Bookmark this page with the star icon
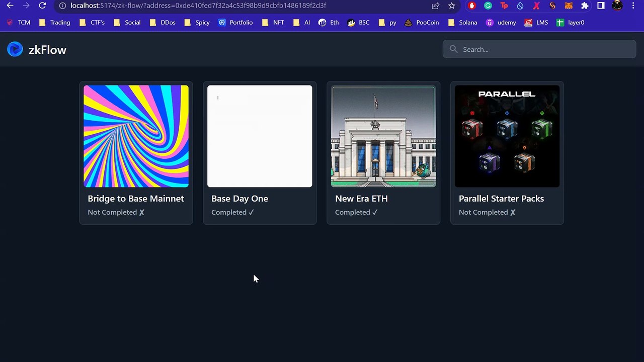 click(452, 6)
